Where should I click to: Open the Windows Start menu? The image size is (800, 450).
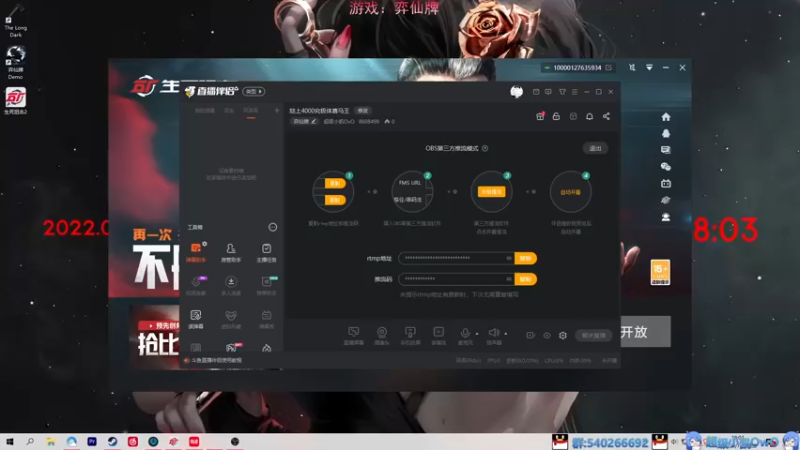coord(10,441)
